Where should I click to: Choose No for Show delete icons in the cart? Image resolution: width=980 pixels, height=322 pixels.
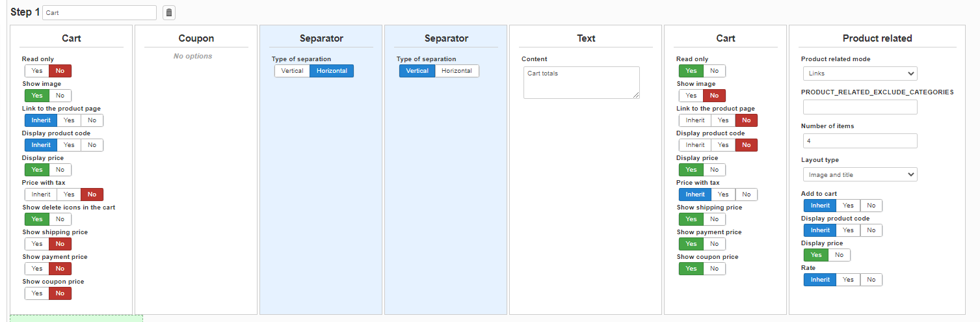pyautogui.click(x=60, y=219)
